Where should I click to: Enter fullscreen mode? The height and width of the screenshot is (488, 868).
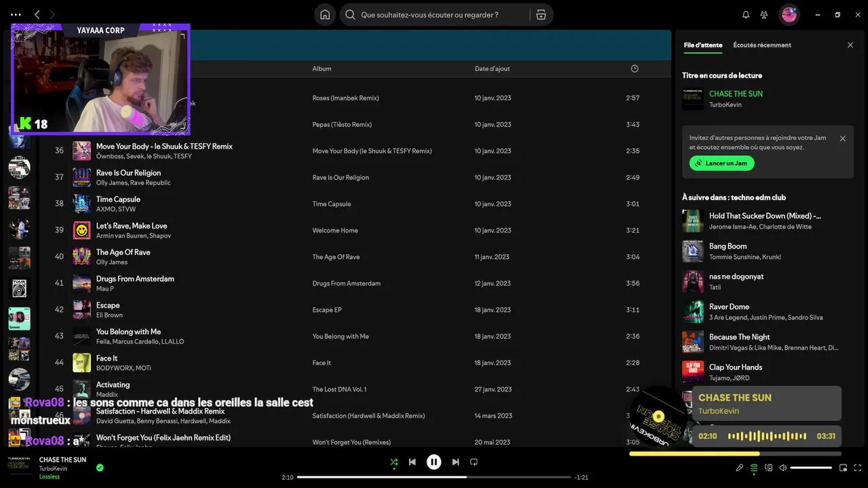pos(858,468)
